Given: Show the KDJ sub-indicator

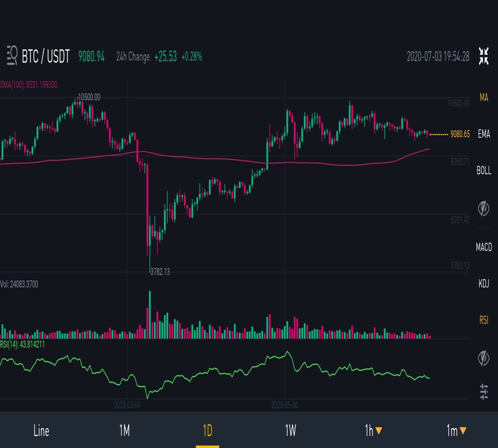Looking at the screenshot, I should click(484, 284).
